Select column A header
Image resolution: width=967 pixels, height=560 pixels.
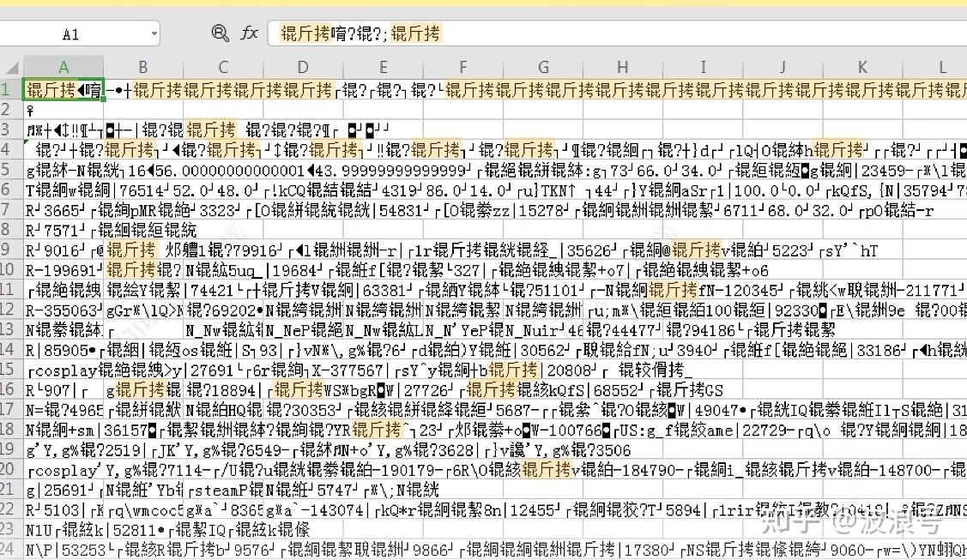coord(63,68)
